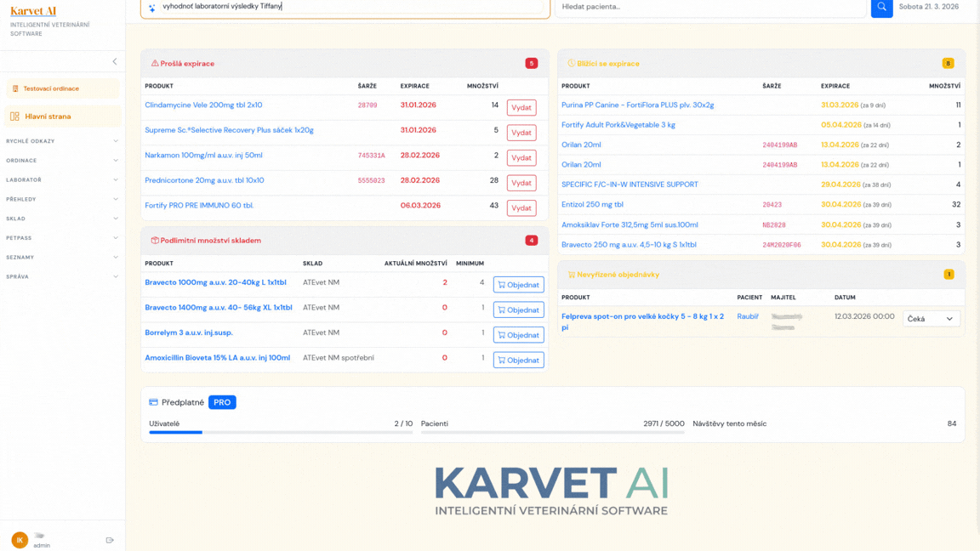Click the IK user avatar
Viewport: 980px width, 551px height.
point(20,540)
